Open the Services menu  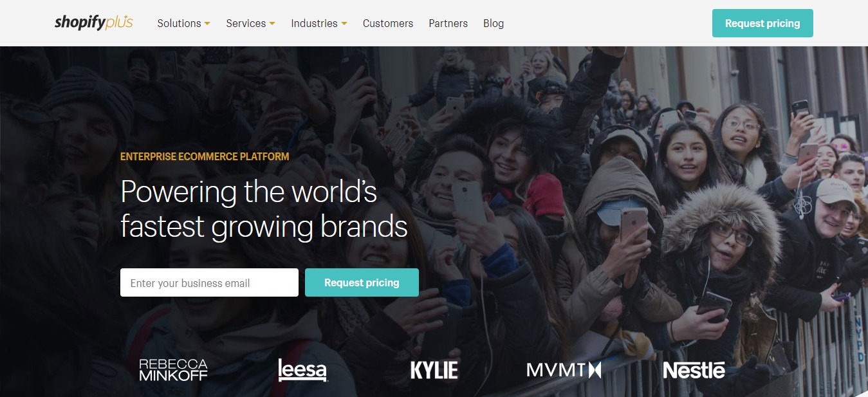pyautogui.click(x=246, y=23)
